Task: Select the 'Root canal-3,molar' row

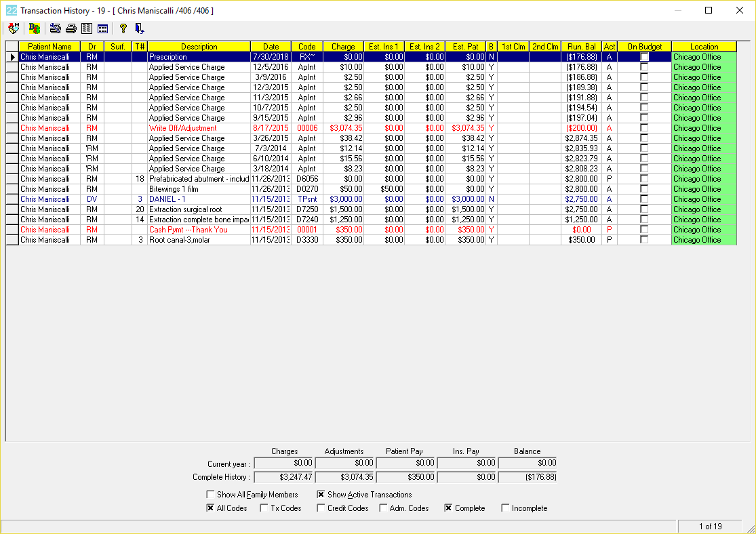Action: click(372, 239)
